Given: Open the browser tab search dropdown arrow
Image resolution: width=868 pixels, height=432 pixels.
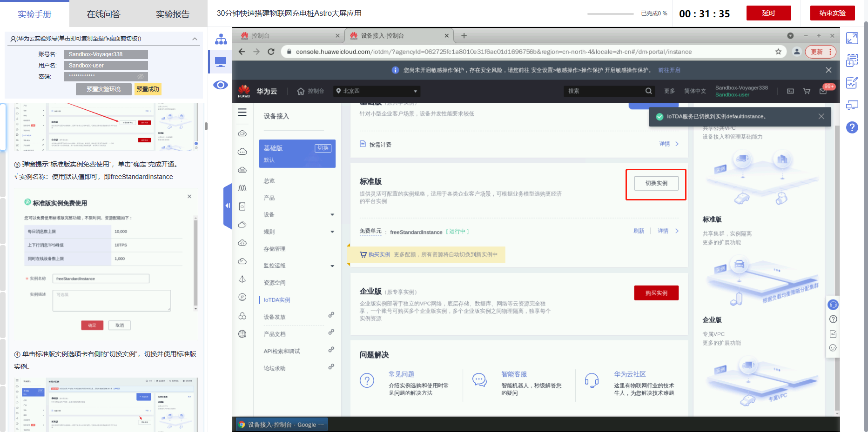Looking at the screenshot, I should pyautogui.click(x=790, y=36).
